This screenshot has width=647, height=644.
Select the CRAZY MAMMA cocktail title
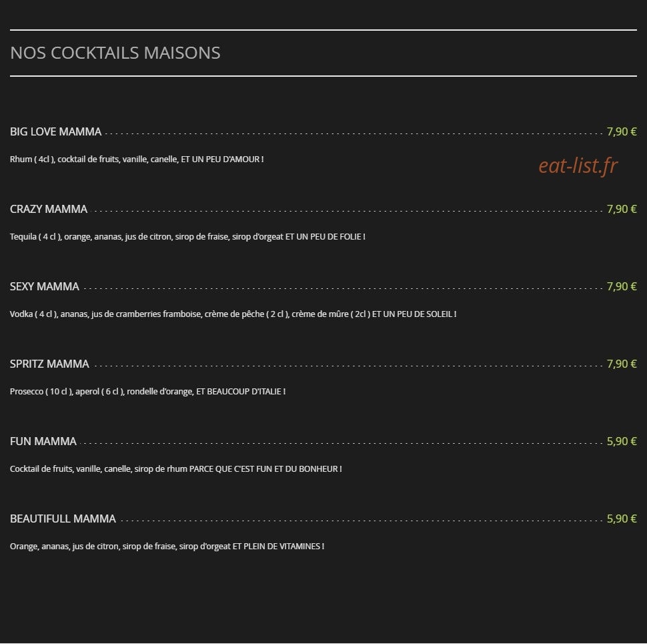[x=49, y=210]
